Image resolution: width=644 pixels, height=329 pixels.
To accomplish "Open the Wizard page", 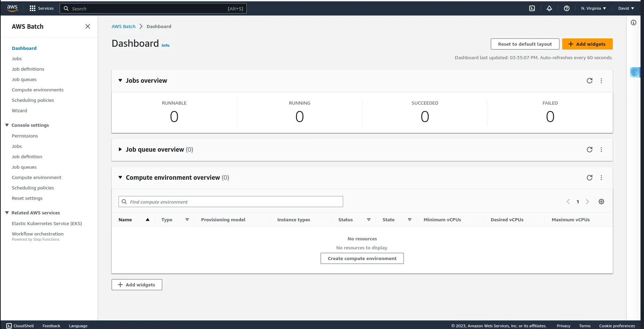I will (19, 110).
